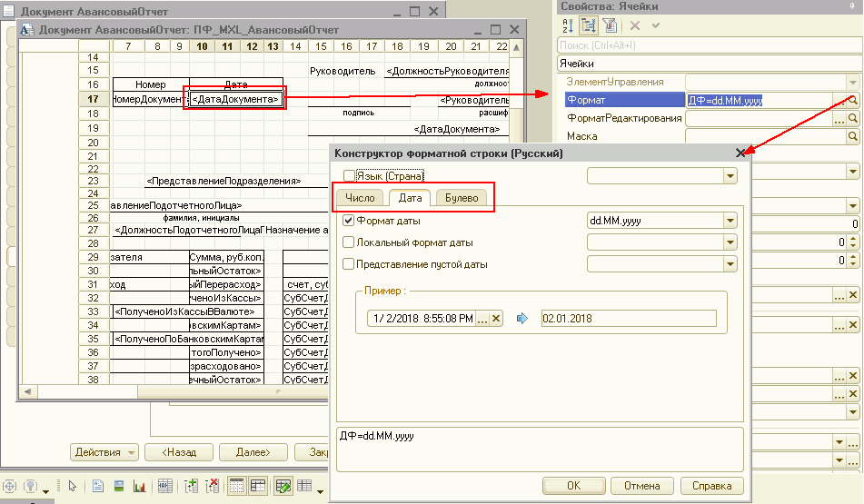Click the spreadsheet vertical scrollbar up arrow
Viewport: 864px width, 504px height.
click(x=516, y=47)
